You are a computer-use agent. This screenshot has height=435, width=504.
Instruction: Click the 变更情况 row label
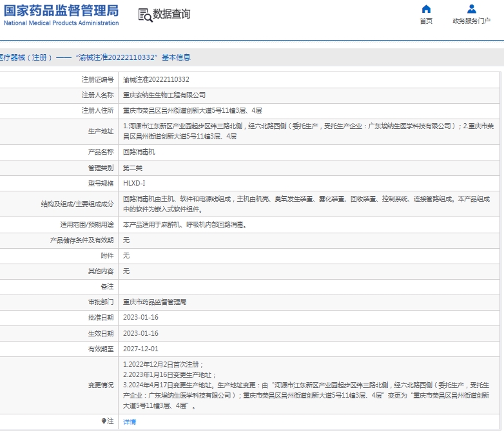[x=101, y=385]
